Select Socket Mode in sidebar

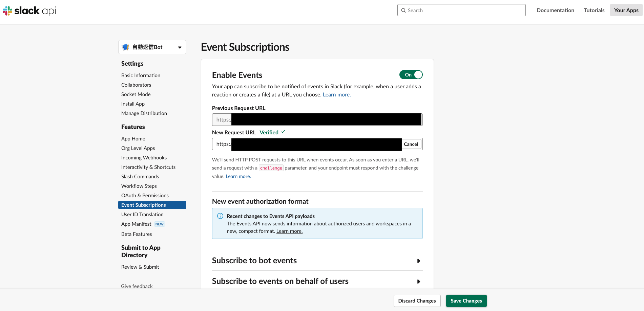pyautogui.click(x=136, y=94)
